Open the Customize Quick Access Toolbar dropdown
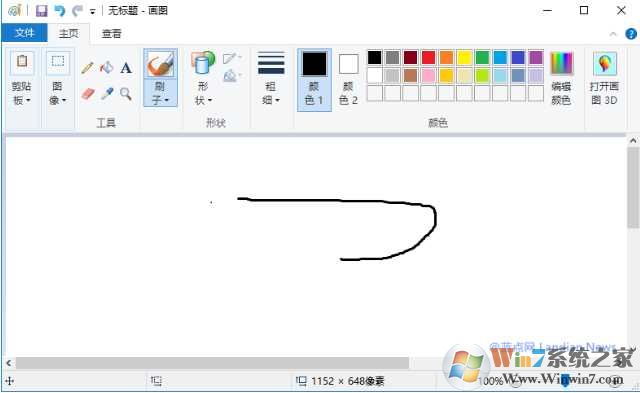This screenshot has width=640, height=393. [x=93, y=11]
